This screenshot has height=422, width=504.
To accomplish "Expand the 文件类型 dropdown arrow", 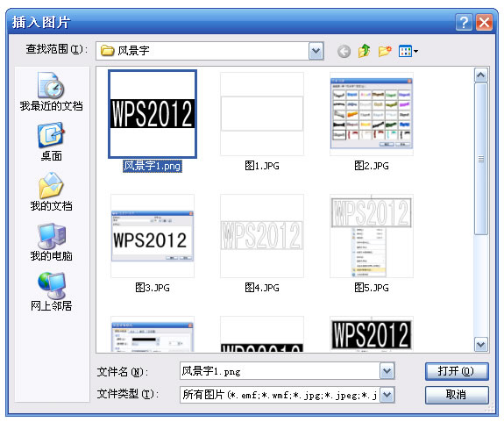I will click(x=387, y=394).
